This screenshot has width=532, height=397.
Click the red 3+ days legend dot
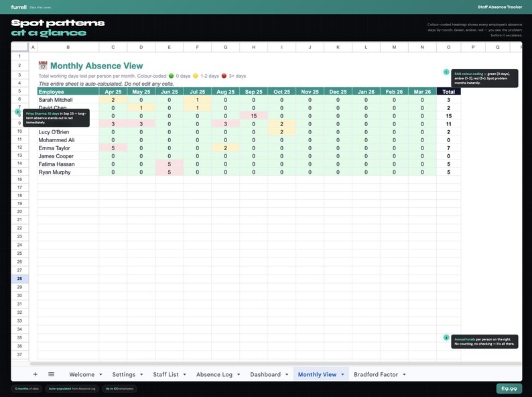224,76
